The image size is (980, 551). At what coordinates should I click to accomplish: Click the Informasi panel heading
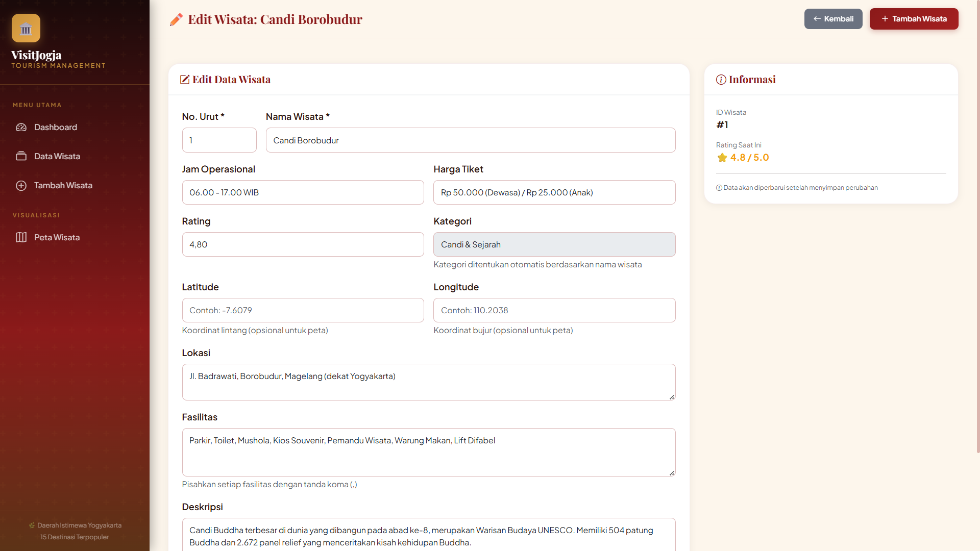pyautogui.click(x=752, y=80)
